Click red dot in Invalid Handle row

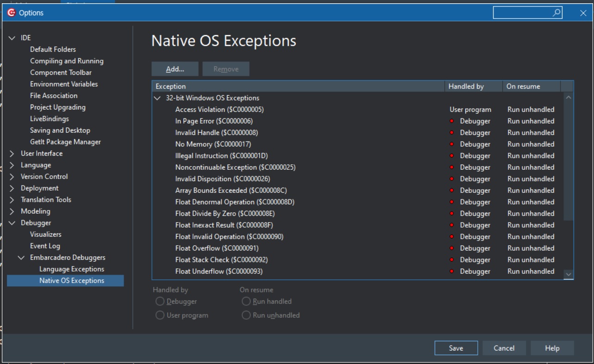451,133
